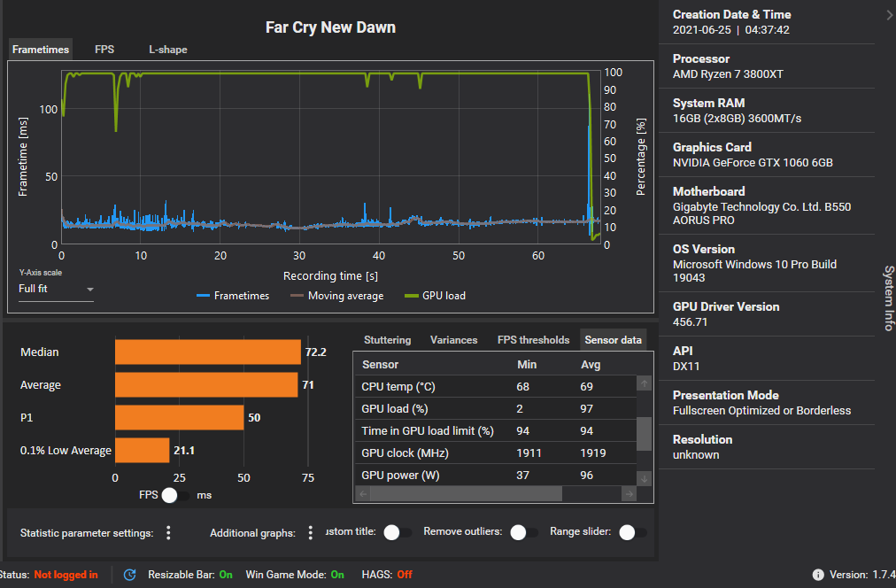
Task: Click the Min column header
Action: [x=527, y=365]
